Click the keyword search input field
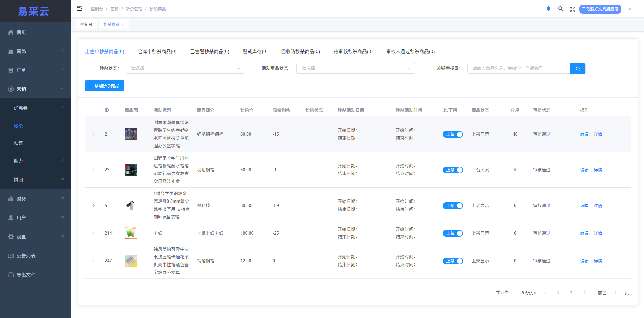Image resolution: width=644 pixels, height=318 pixels. [x=518, y=68]
